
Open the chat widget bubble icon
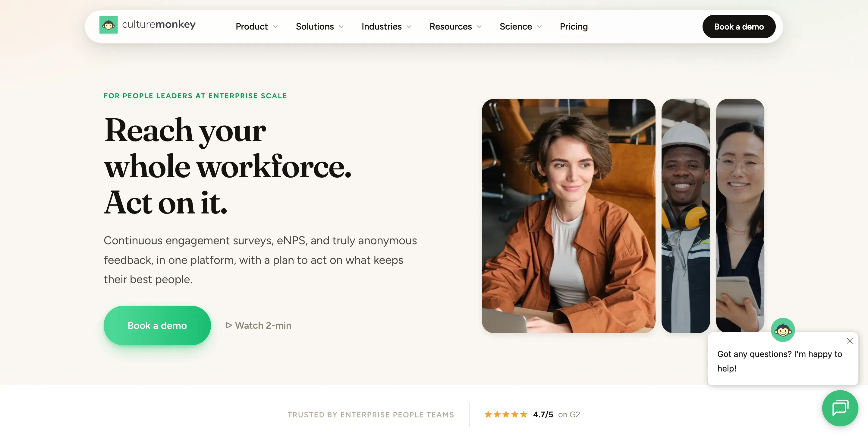(x=840, y=408)
